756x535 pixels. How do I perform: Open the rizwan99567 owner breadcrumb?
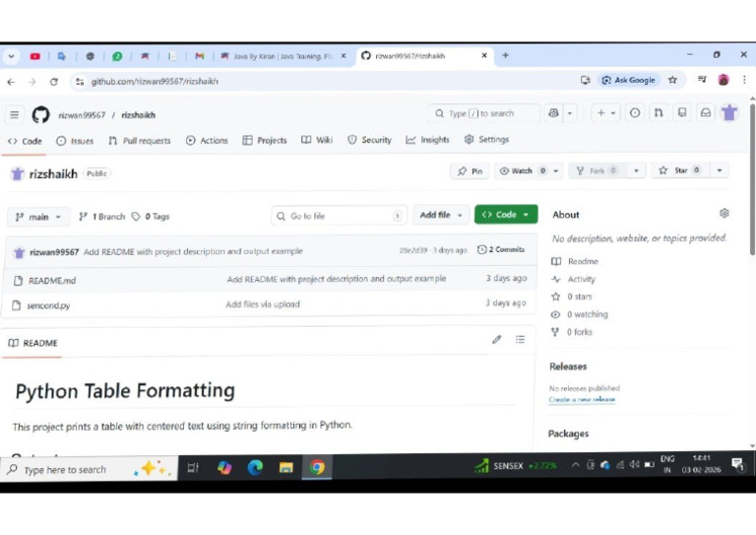click(82, 115)
